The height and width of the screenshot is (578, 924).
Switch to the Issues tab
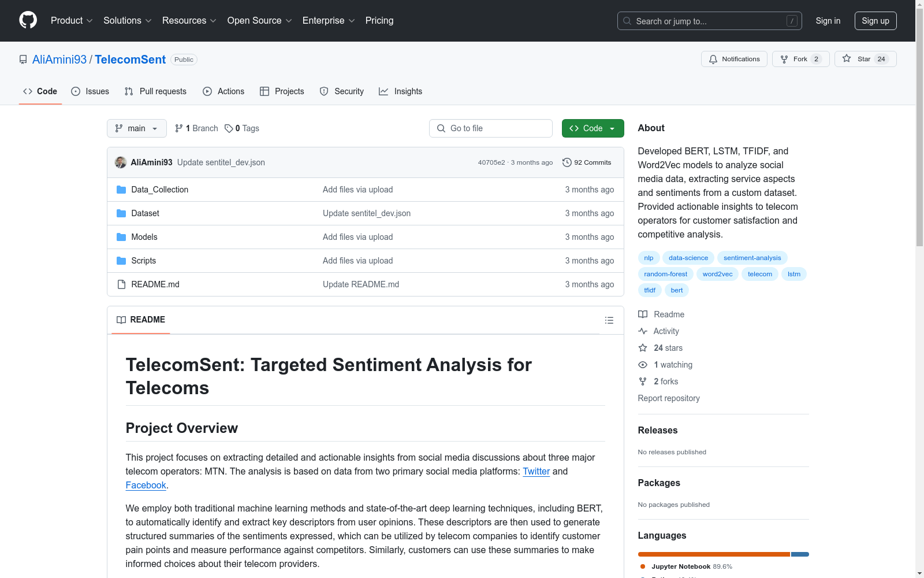click(90, 91)
